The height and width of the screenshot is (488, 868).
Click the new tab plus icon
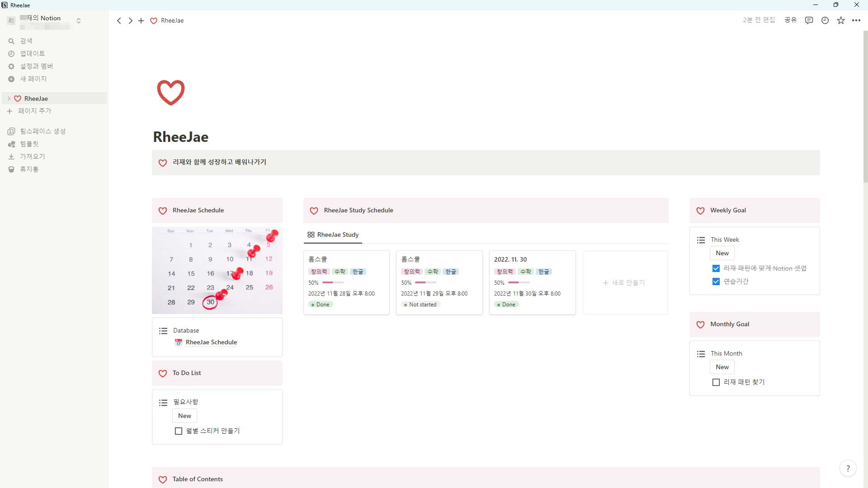[141, 21]
